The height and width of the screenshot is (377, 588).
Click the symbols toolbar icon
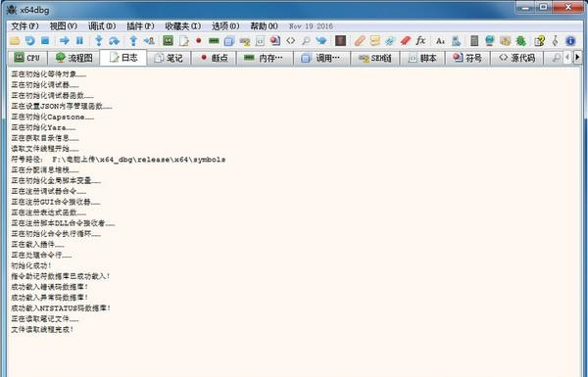[x=275, y=40]
